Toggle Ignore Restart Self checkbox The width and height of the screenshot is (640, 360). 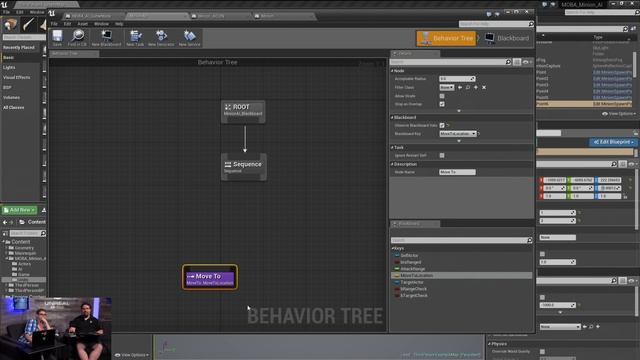[x=442, y=155]
